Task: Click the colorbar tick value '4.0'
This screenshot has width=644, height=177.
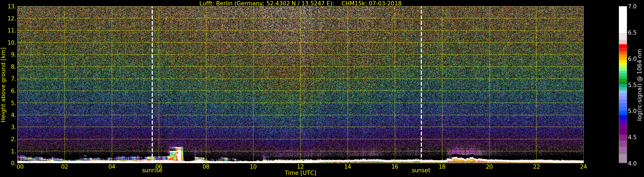Action: [632, 163]
